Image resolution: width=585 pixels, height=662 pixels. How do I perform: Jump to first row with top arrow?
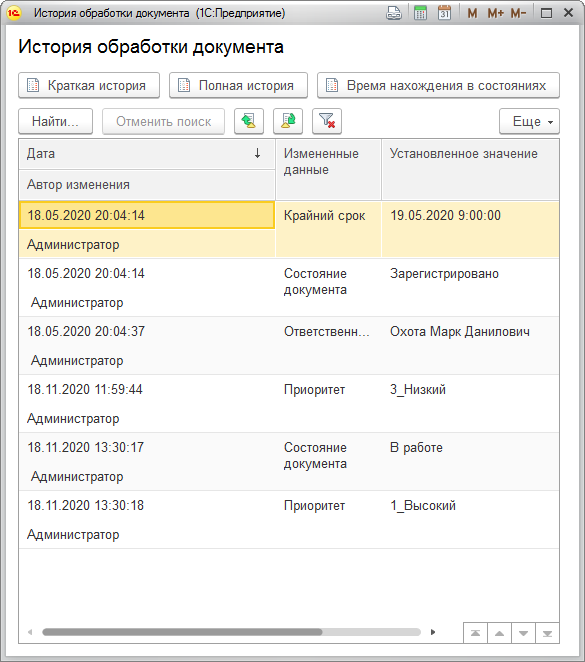click(475, 633)
